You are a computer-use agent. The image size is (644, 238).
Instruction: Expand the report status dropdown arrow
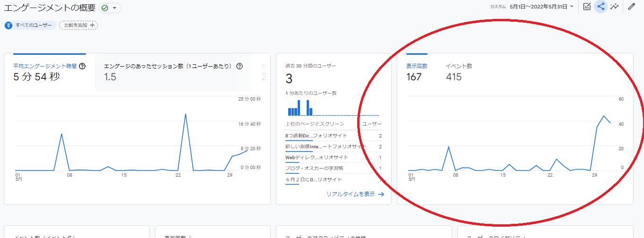coord(114,8)
